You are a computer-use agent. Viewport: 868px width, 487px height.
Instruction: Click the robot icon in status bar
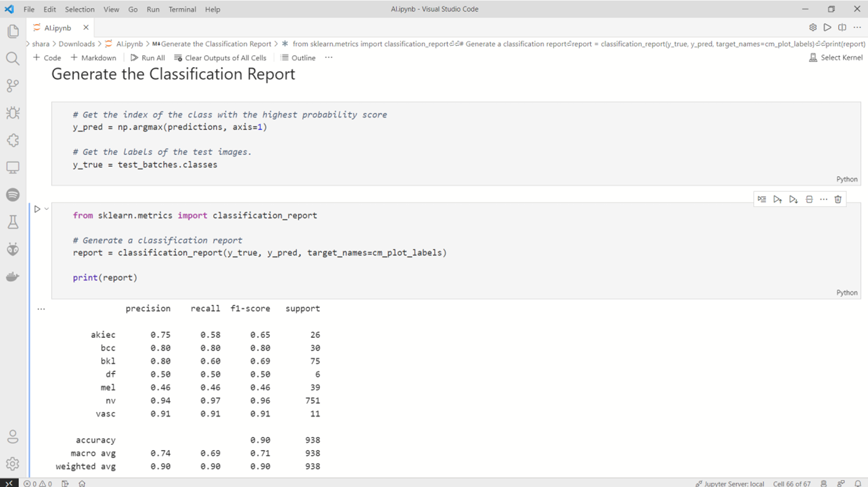pos(824,484)
